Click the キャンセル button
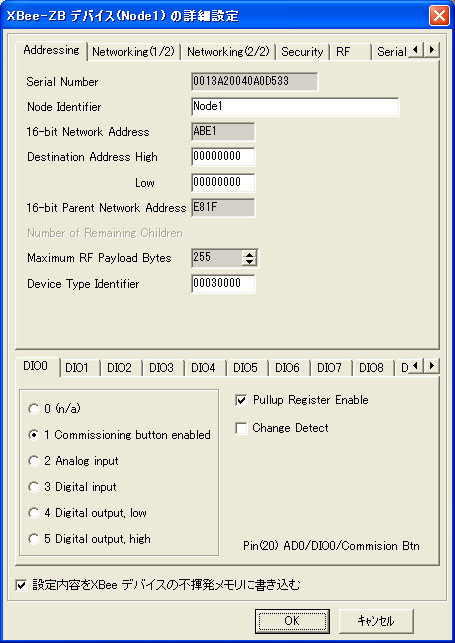The image size is (455, 643). [x=376, y=621]
